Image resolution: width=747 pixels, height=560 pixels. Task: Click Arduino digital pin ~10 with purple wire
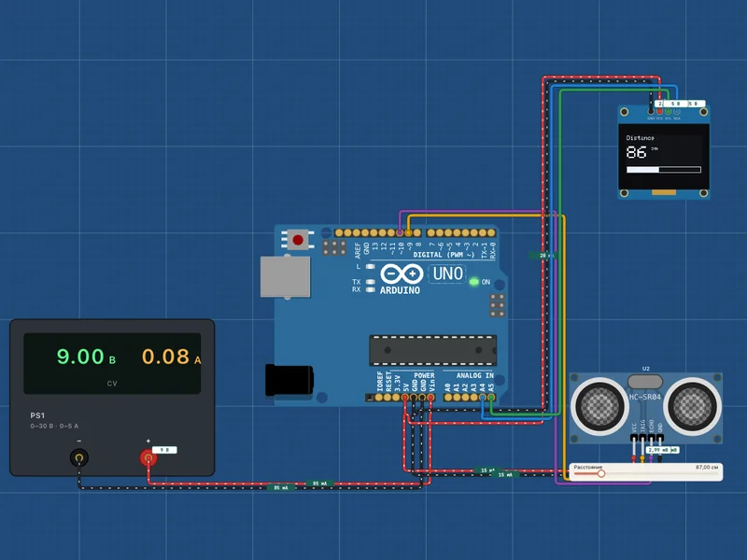coord(401,232)
